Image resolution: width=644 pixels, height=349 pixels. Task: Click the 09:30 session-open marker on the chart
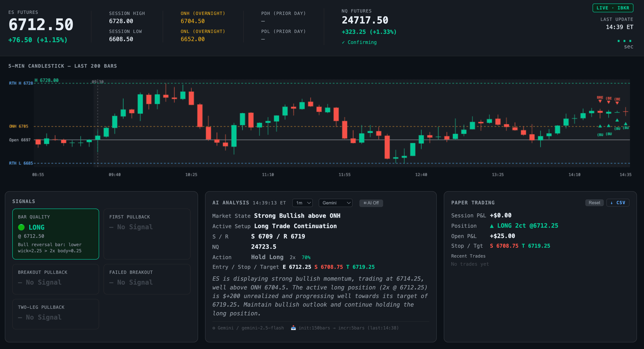pyautogui.click(x=98, y=82)
